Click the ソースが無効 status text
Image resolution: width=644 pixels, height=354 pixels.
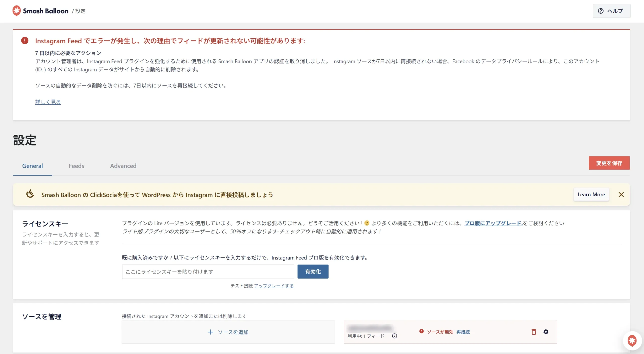[440, 332]
